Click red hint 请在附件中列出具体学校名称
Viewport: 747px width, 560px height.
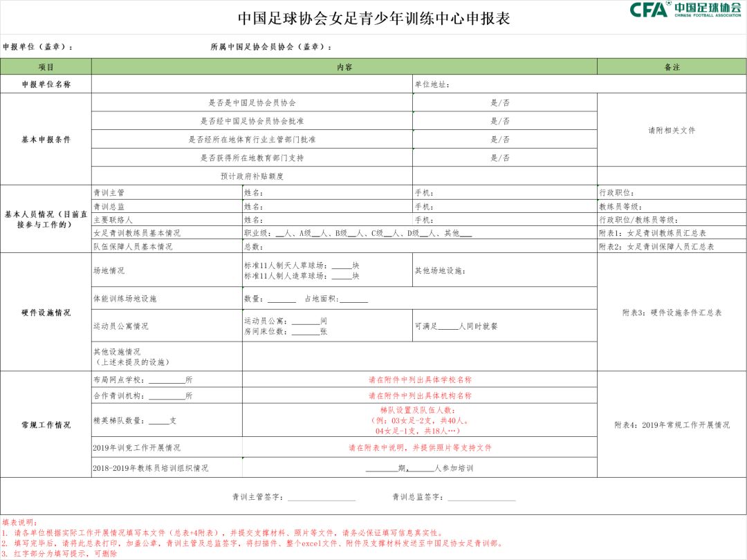point(420,380)
